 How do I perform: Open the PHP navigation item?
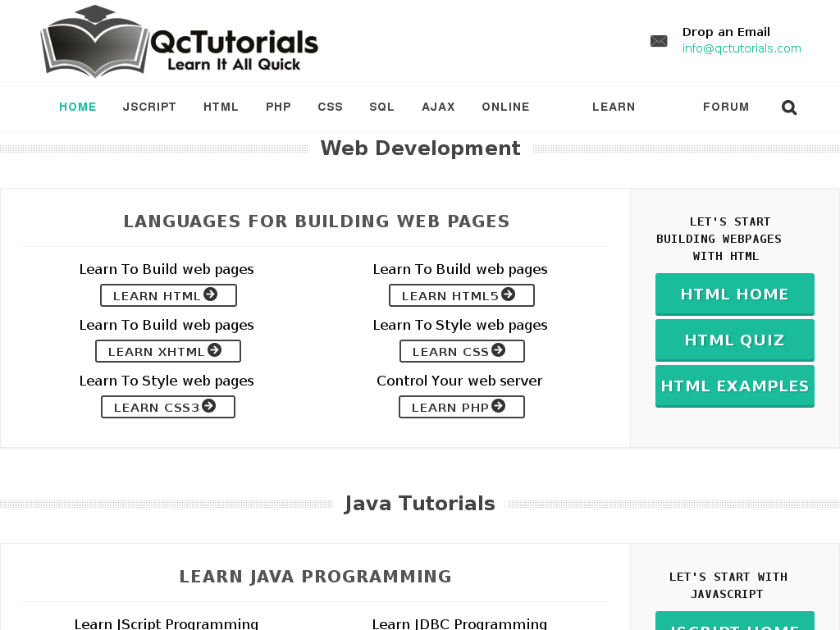tap(279, 107)
